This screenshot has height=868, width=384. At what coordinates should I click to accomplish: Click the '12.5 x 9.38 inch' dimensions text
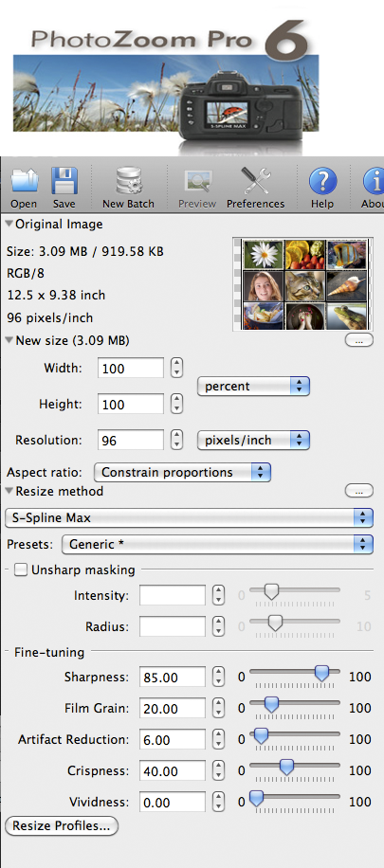pos(56,296)
